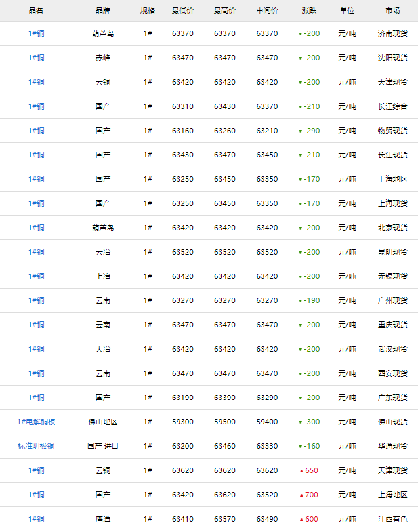Click the green down arrow beside -160
Image resolution: width=418 pixels, height=532 pixels.
(x=300, y=447)
